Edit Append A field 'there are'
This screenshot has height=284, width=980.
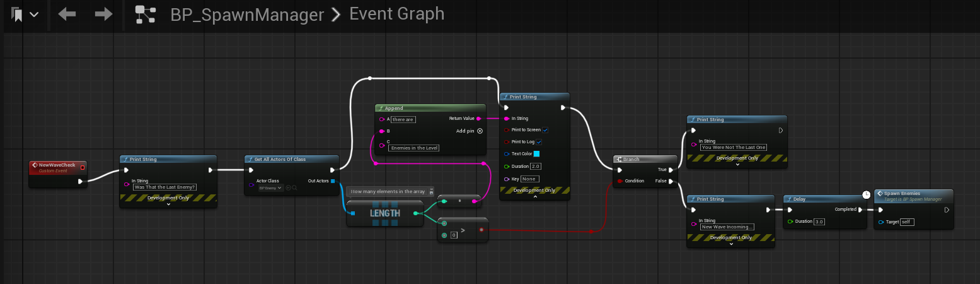[403, 119]
